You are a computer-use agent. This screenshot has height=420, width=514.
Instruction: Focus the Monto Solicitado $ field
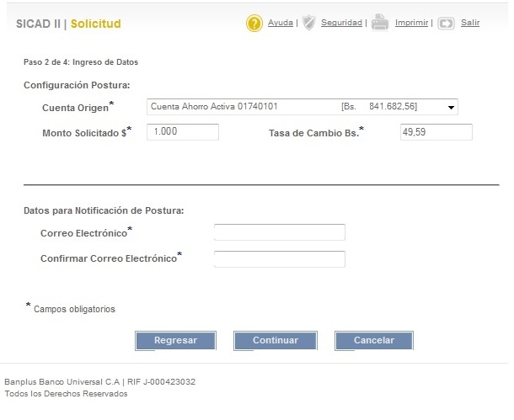[183, 132]
